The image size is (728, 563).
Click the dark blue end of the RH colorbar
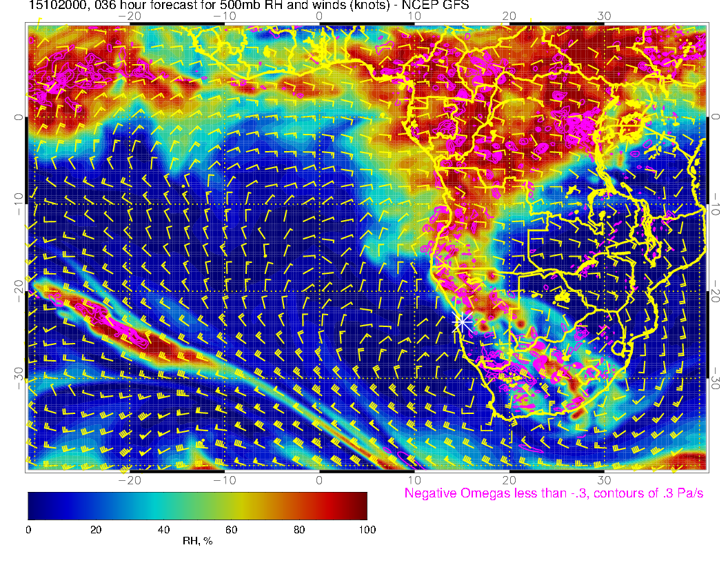[x=34, y=505]
